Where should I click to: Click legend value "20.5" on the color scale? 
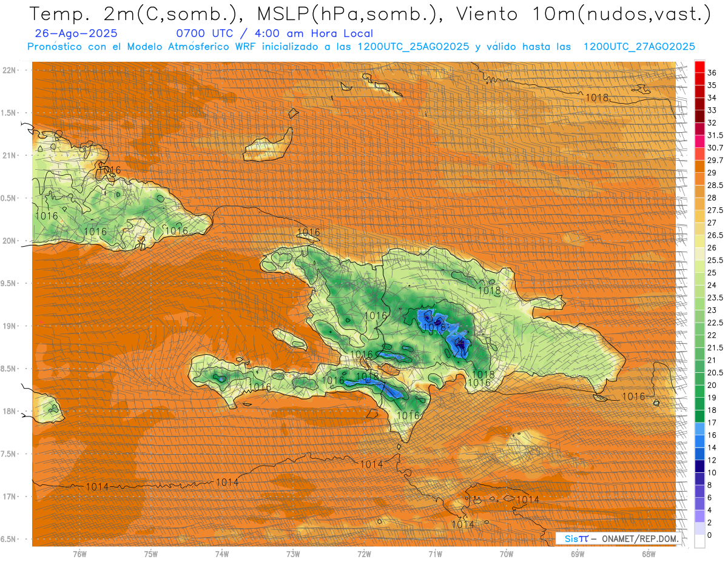click(715, 373)
